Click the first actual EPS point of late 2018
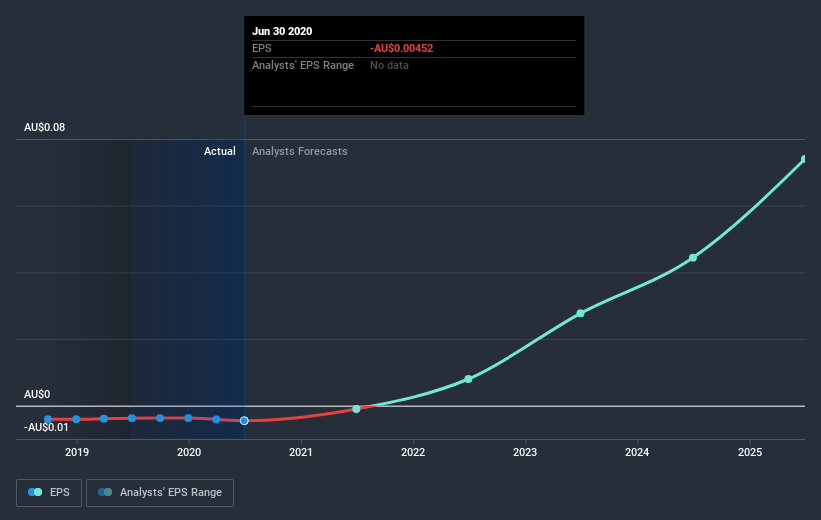The width and height of the screenshot is (821, 520). click(x=48, y=419)
